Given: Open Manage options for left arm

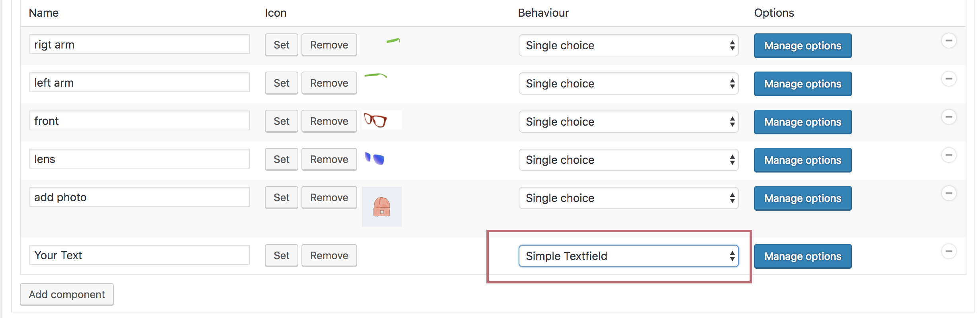Looking at the screenshot, I should pos(803,84).
